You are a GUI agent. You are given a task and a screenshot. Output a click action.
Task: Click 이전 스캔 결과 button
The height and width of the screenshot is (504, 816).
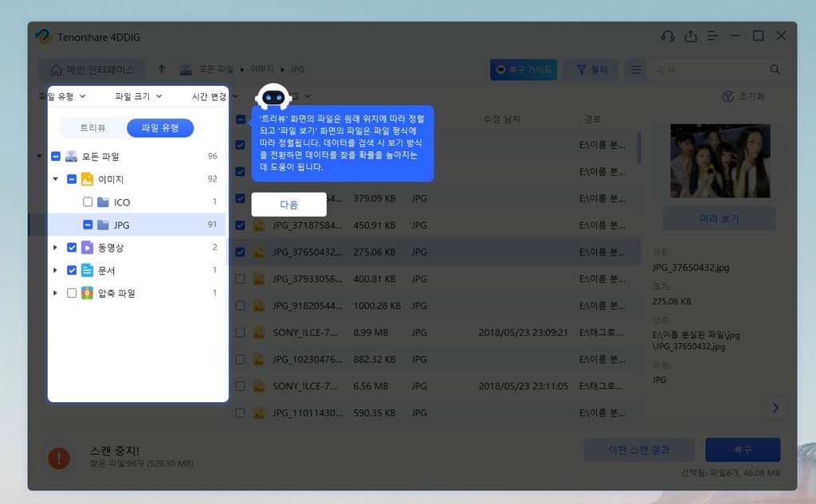tap(639, 450)
